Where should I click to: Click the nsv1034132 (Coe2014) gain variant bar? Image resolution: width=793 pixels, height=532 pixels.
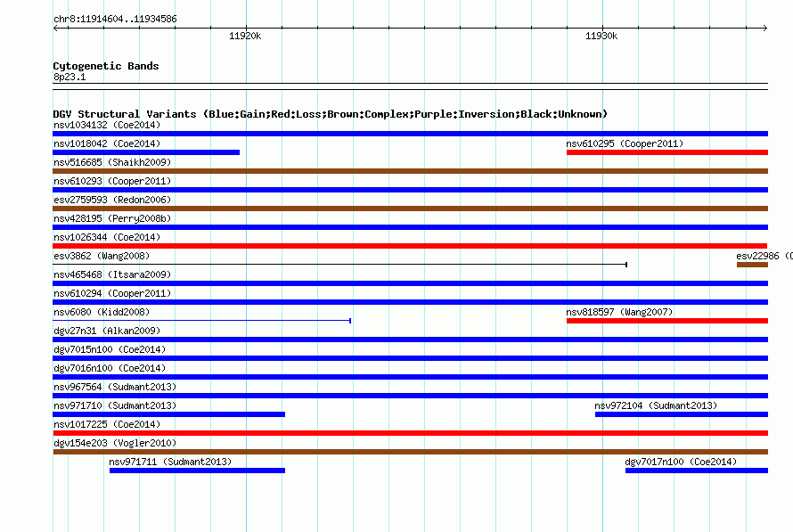click(410, 134)
